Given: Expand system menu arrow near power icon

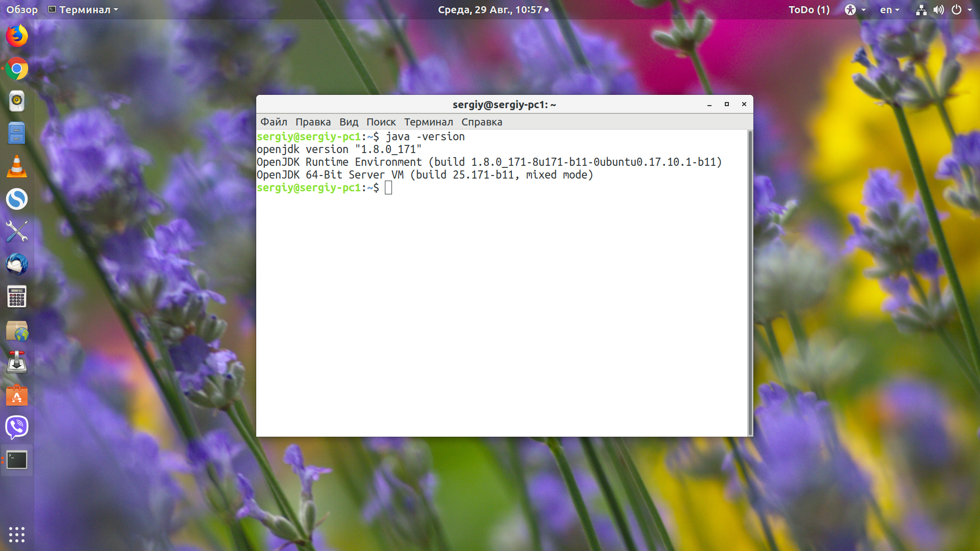Looking at the screenshot, I should (x=970, y=10).
